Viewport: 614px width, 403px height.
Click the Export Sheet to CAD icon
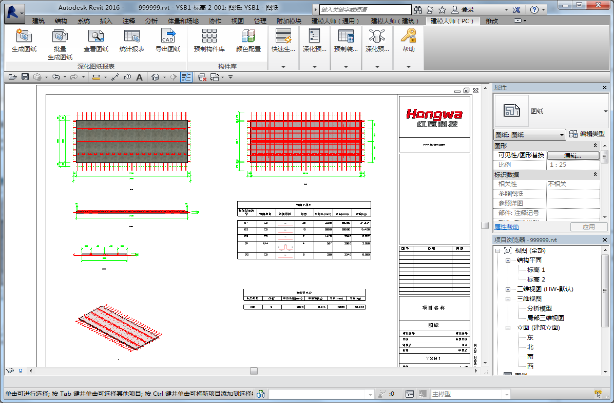(x=168, y=36)
